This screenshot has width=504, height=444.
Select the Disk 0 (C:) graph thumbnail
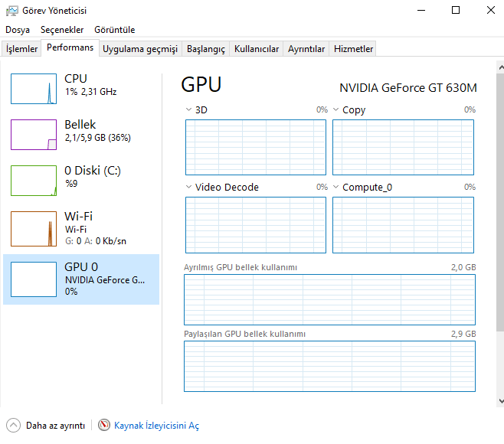coord(34,181)
